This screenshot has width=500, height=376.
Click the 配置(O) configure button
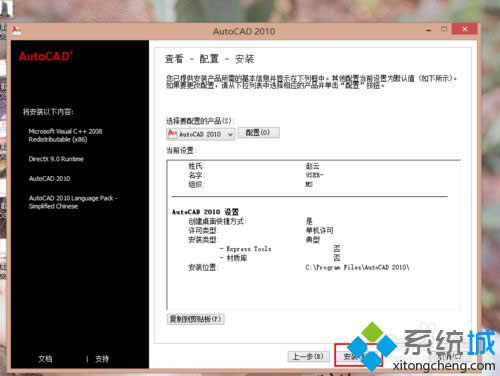click(x=258, y=133)
